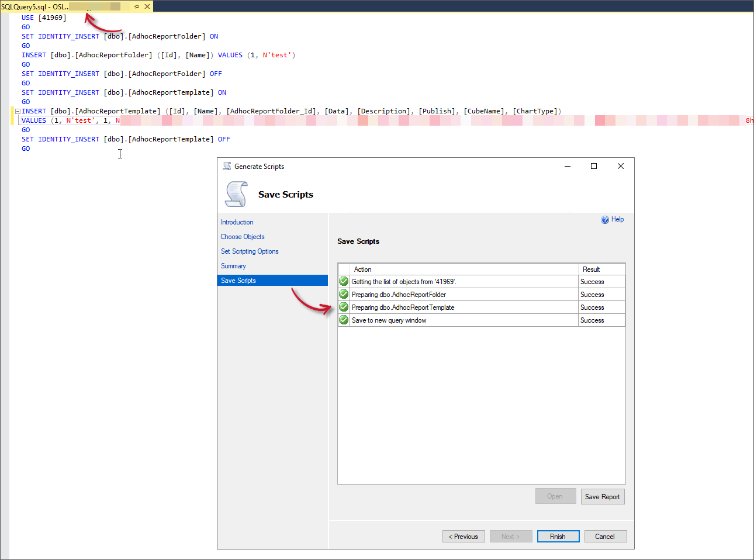The height and width of the screenshot is (560, 754).
Task: Collapse the INSERT AdhocReportTemplate code region
Action: tap(17, 110)
